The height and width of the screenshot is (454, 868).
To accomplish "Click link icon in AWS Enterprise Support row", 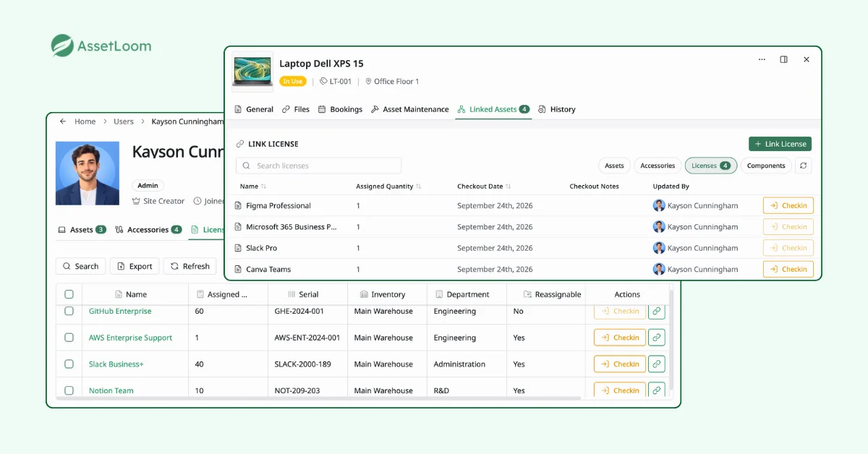I will 656,338.
